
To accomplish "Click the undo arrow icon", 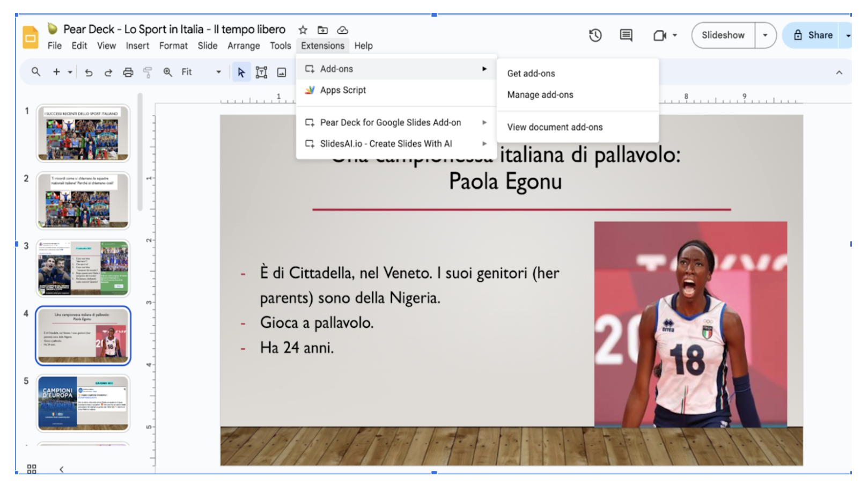I will (89, 72).
